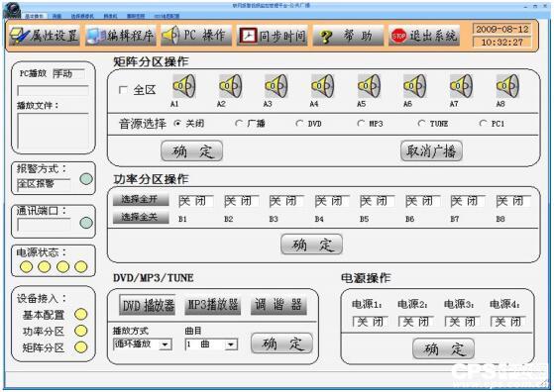This screenshot has height=392, width=554.
Task: Toggle the B1 power zone state field
Action: click(196, 201)
